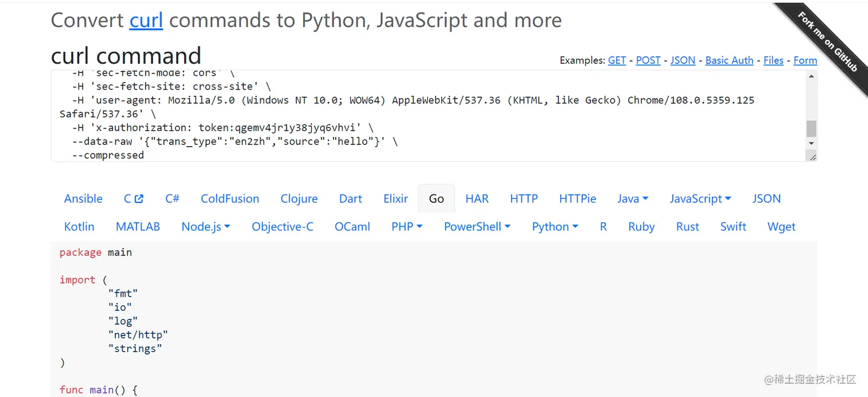Viewport: 868px width, 397px height.
Task: Click the "log" import line
Action: pyautogui.click(x=123, y=321)
